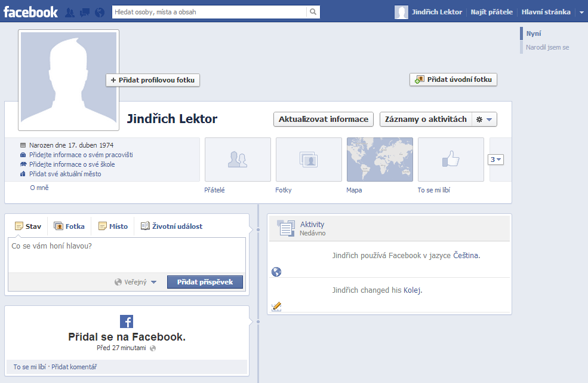Click the large profile picture placeholder
588x383 pixels.
(69, 80)
